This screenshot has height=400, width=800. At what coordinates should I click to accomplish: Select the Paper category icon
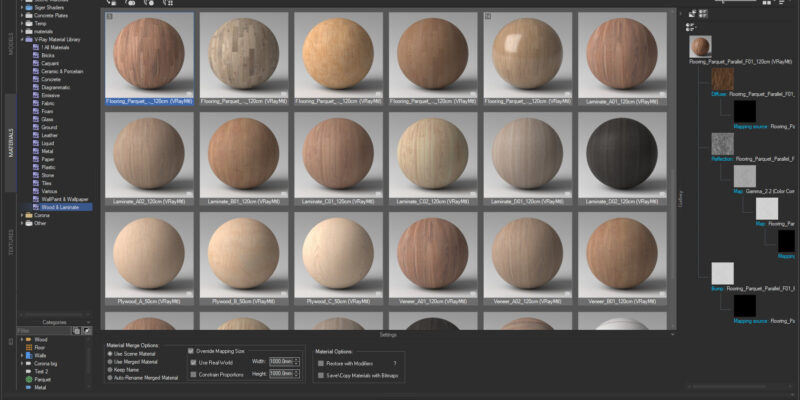pos(36,159)
